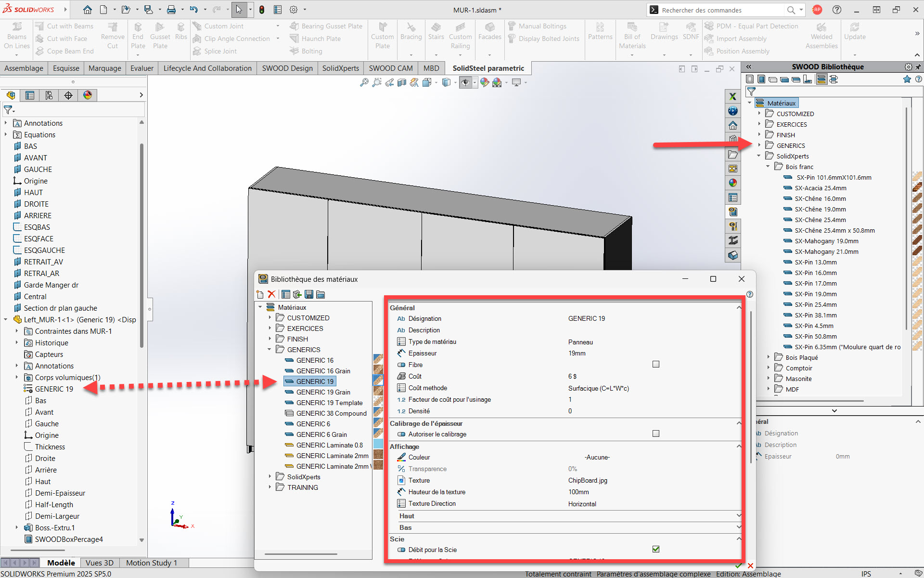This screenshot has width=924, height=578.
Task: Open the Motion Study 1 tab
Action: point(151,563)
